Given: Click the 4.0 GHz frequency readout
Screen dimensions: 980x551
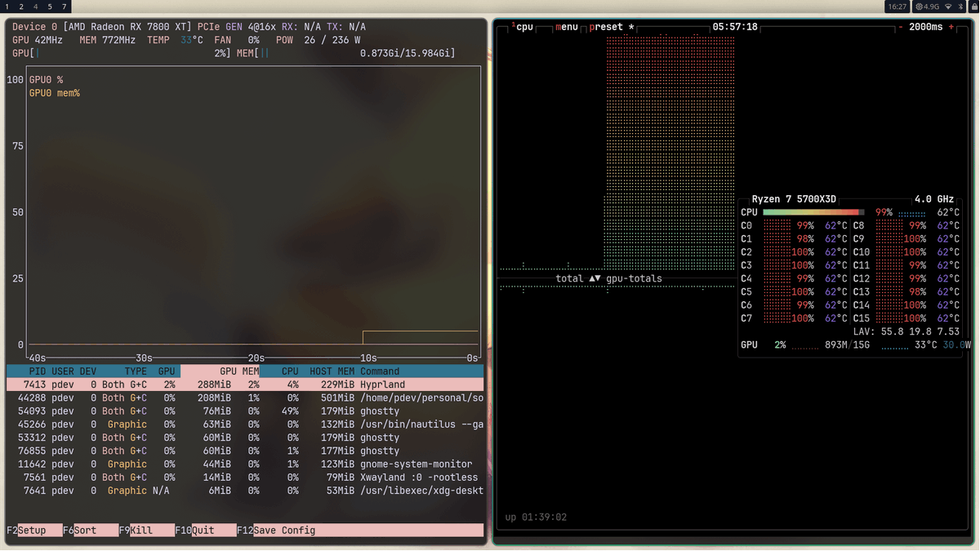Looking at the screenshot, I should pos(934,199).
